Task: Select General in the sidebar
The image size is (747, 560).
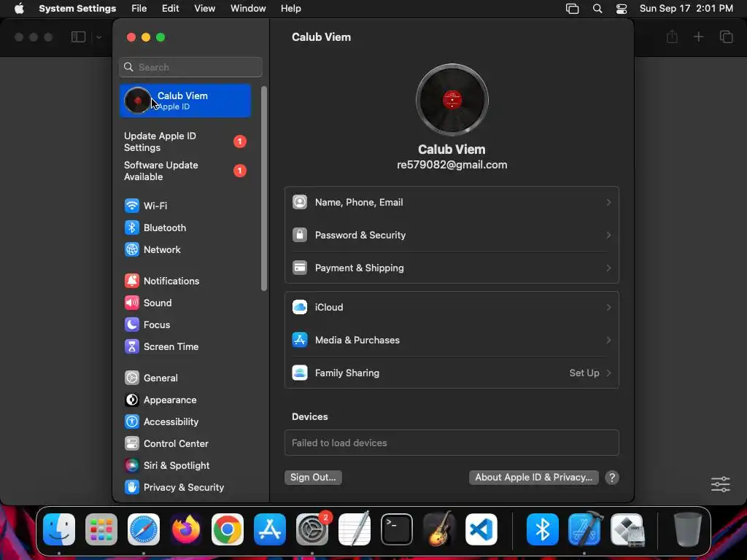Action: point(185,378)
